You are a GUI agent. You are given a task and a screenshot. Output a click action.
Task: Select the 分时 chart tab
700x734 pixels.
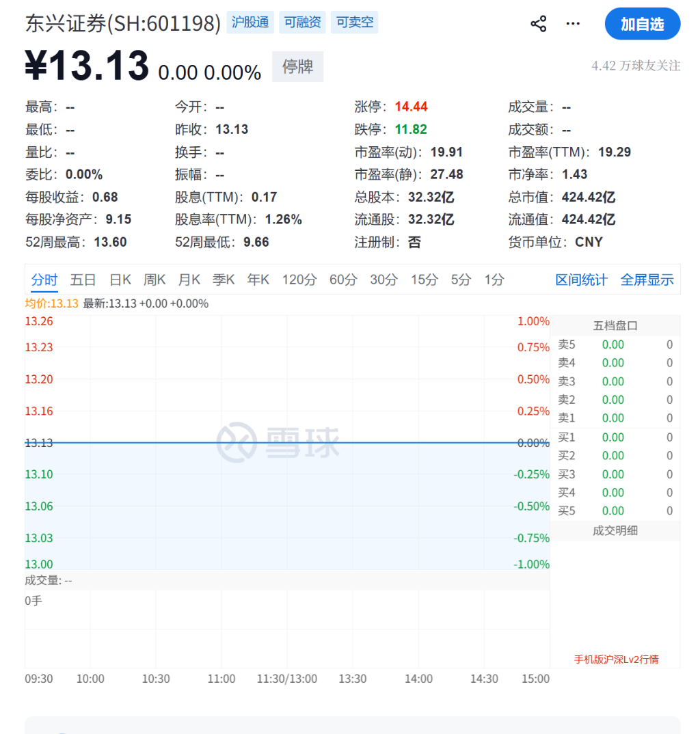(x=44, y=280)
